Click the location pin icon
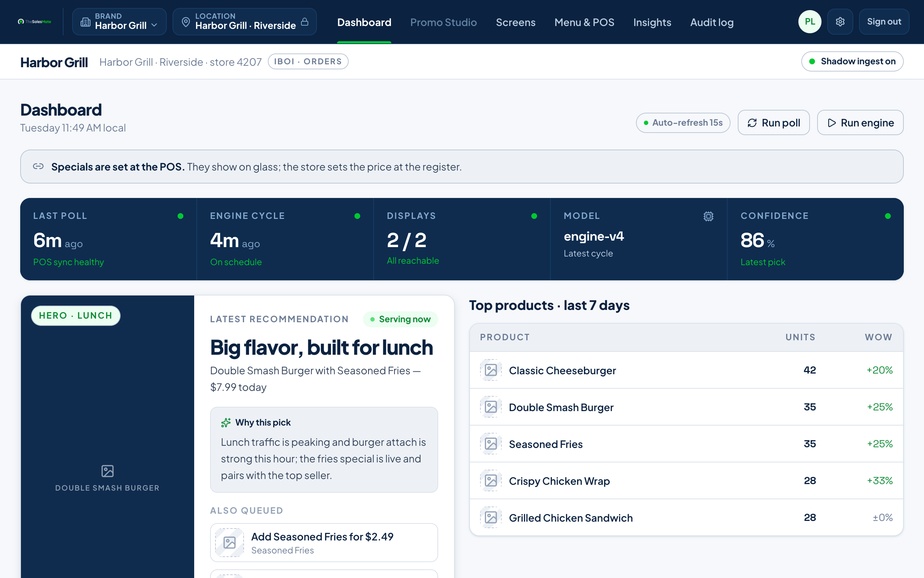 [x=186, y=22]
